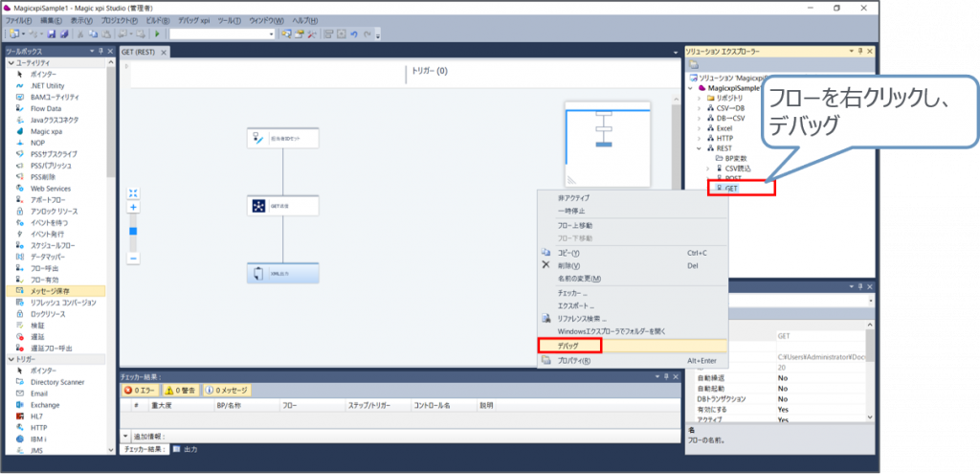Click the GET送信 step node on canvas
This screenshot has height=474, width=980.
coord(282,206)
